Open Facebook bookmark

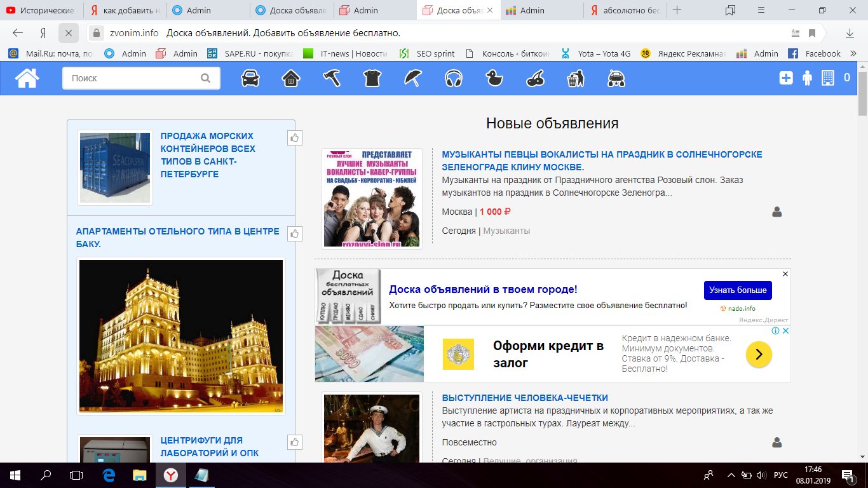[x=815, y=53]
